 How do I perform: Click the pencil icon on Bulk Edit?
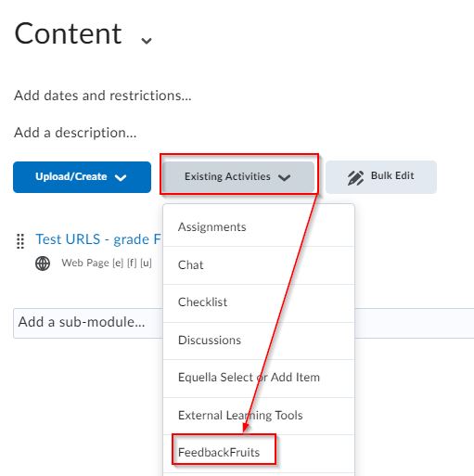pos(355,177)
